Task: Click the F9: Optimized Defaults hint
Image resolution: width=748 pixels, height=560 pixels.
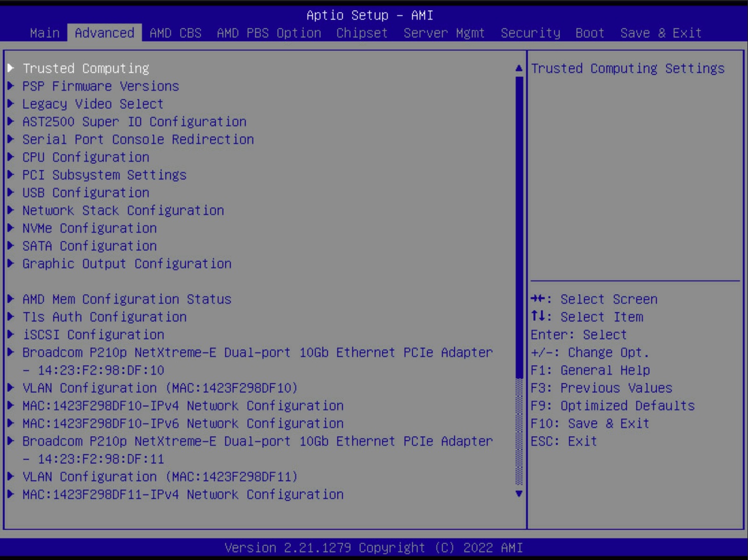Action: point(613,406)
